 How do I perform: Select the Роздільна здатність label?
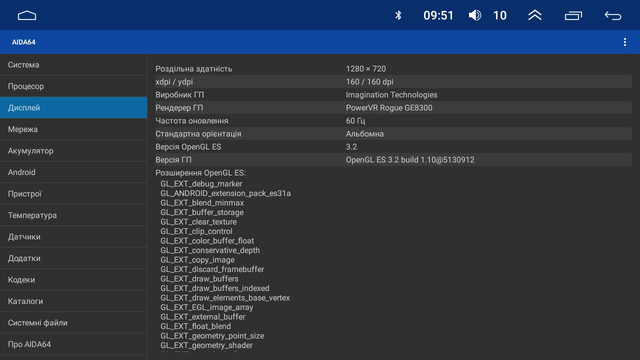193,69
